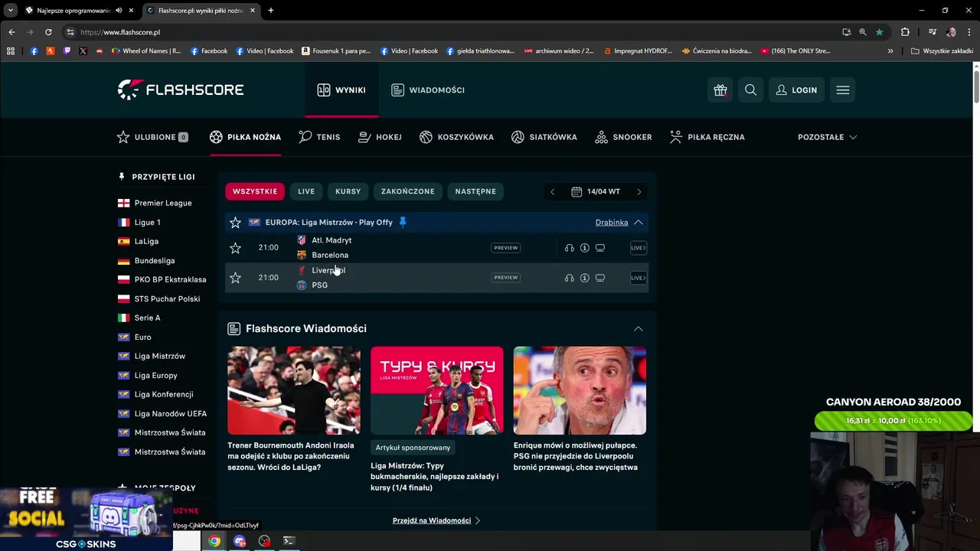980x551 pixels.
Task: Select SIATKÓWKA sport
Action: (x=544, y=137)
